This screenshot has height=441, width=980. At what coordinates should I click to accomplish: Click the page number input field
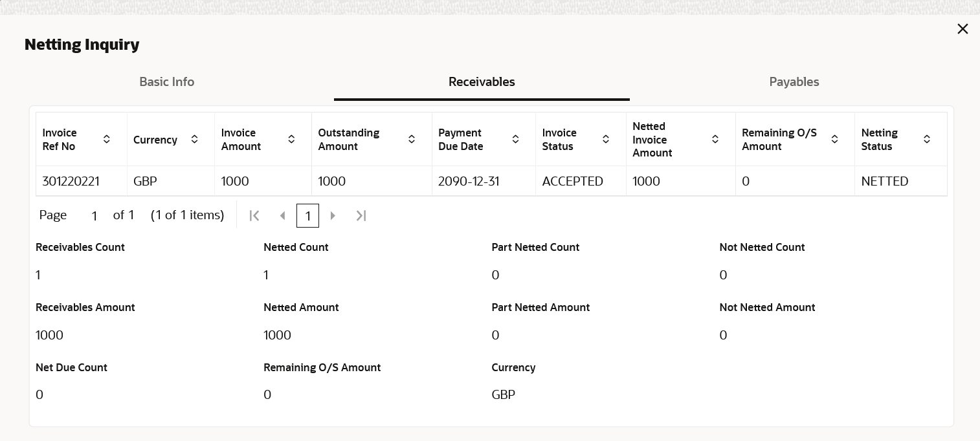[x=95, y=216]
